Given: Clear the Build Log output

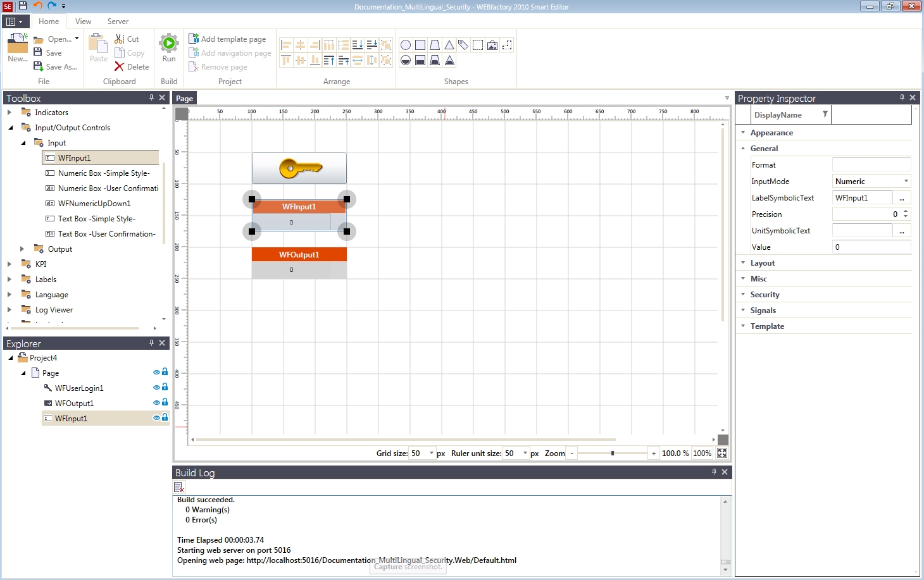Looking at the screenshot, I should (x=179, y=487).
